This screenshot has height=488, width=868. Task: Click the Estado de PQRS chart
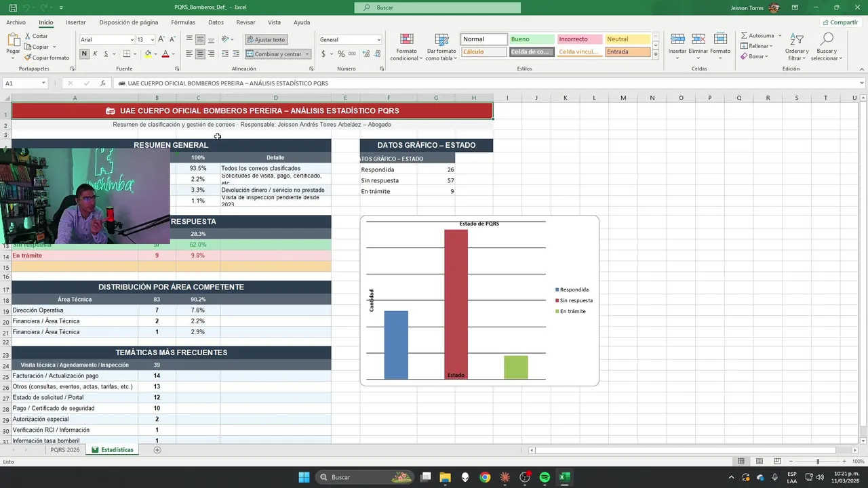coord(479,301)
